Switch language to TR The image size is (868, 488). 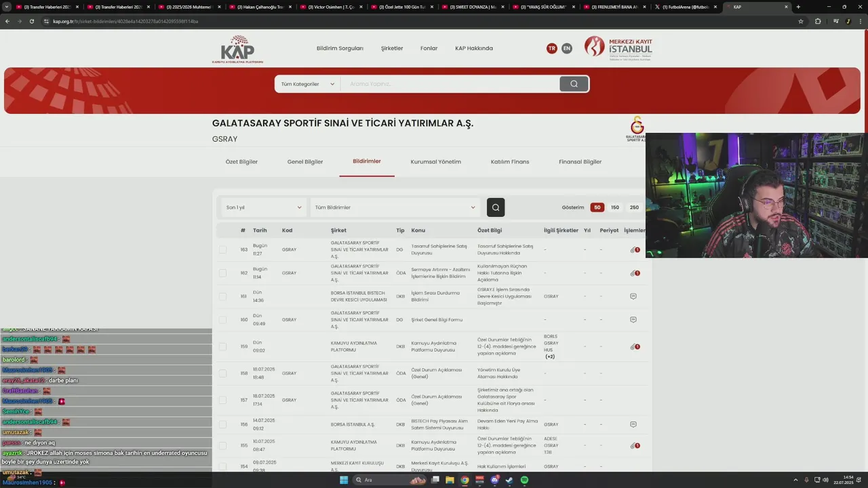coord(551,48)
